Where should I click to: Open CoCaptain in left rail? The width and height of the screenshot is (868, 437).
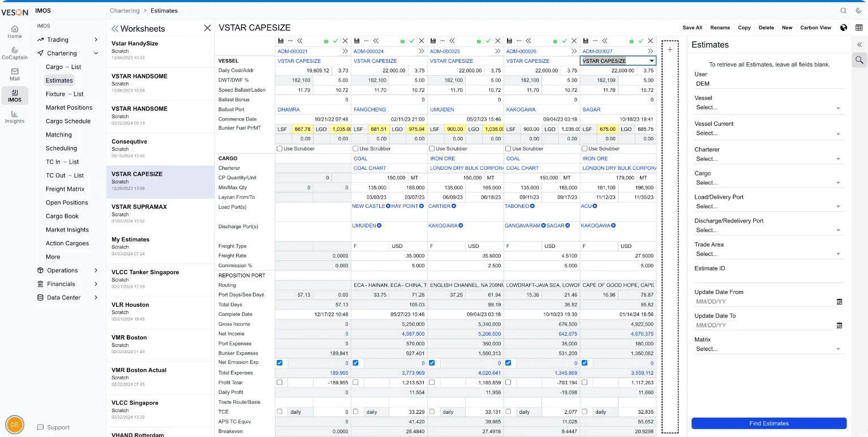(x=15, y=53)
